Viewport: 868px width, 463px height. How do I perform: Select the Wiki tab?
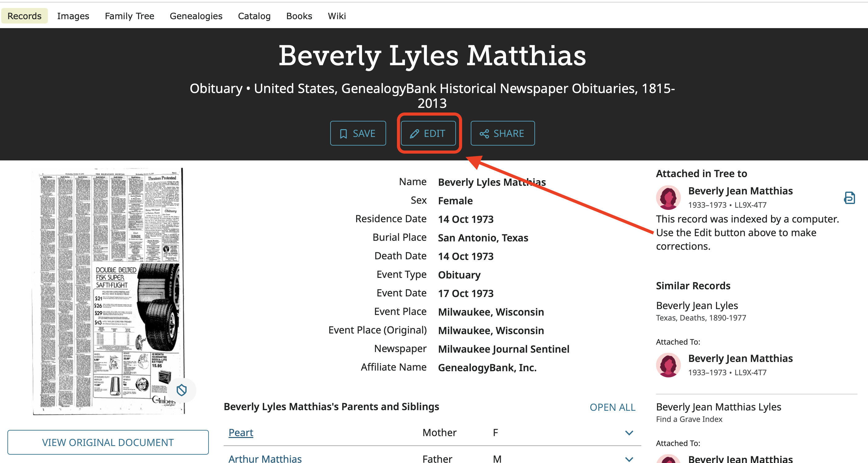tap(337, 16)
